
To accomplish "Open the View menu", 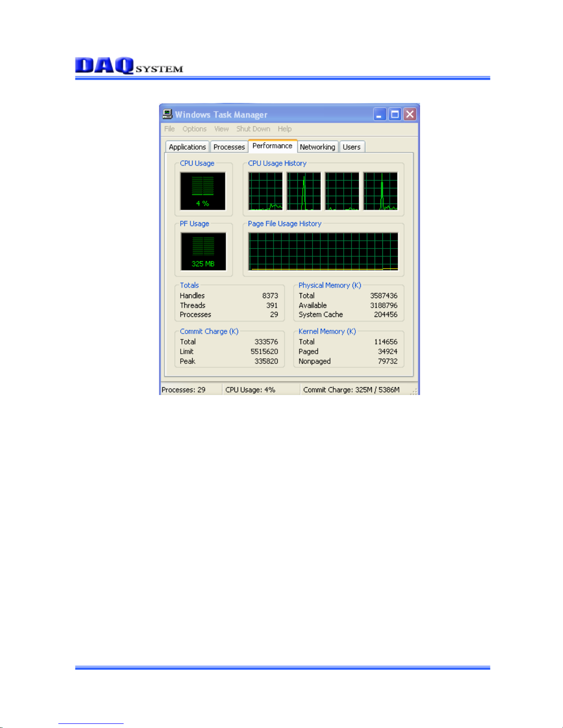I will (x=222, y=129).
